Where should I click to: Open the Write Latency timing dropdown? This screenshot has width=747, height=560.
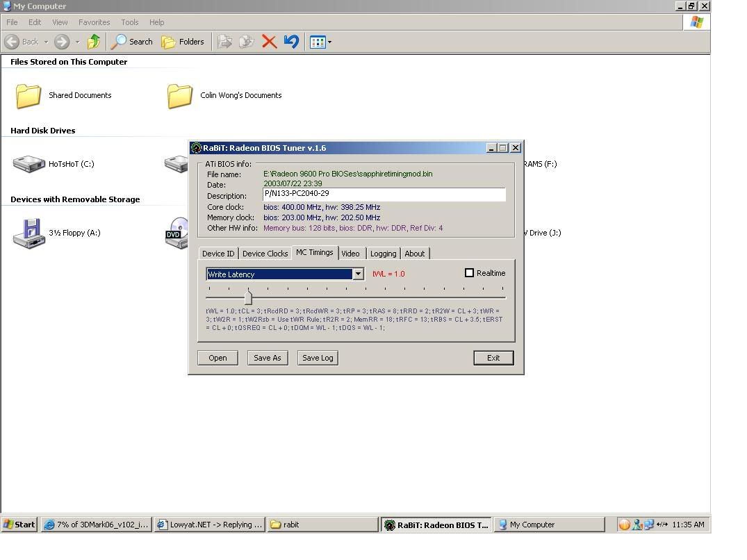pos(359,274)
